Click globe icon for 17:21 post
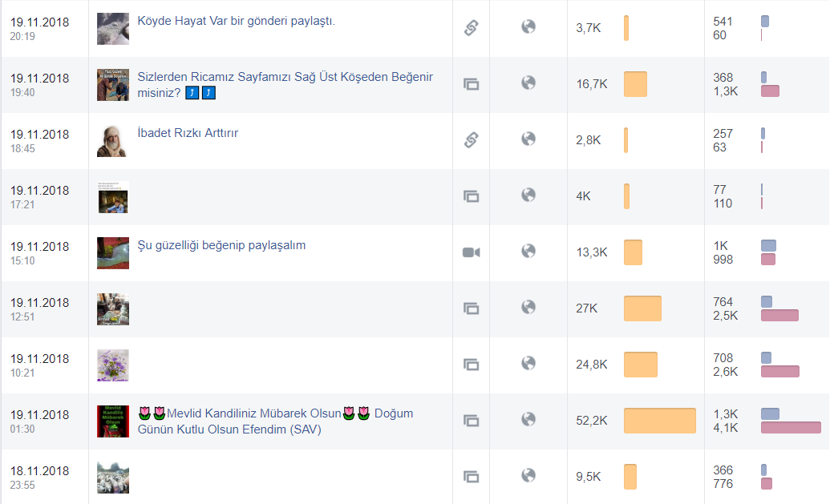This screenshot has width=830, height=504. [528, 196]
